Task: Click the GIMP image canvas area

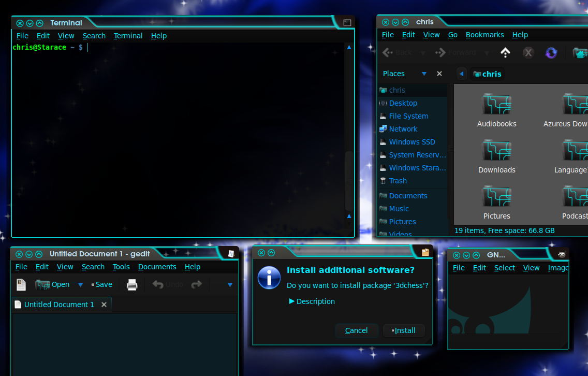Action: click(508, 304)
